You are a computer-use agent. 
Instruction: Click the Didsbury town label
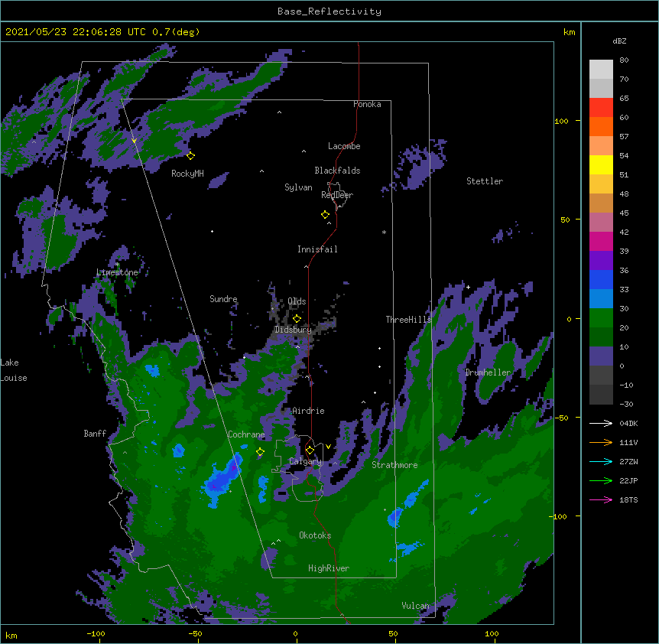[x=293, y=330]
